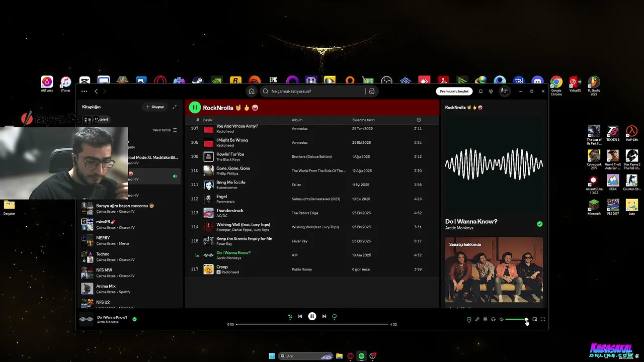644x362 pixels.
Task: Toggle the saved check in player bar
Action: (134, 319)
